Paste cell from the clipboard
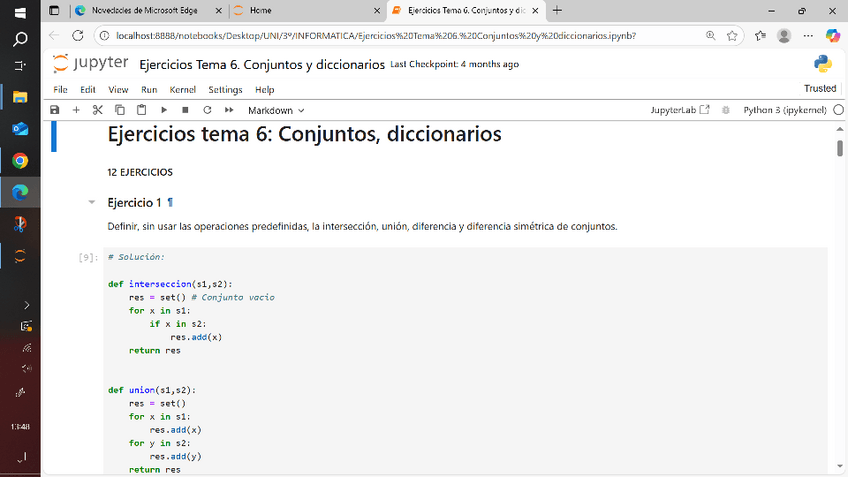 pyautogui.click(x=142, y=110)
